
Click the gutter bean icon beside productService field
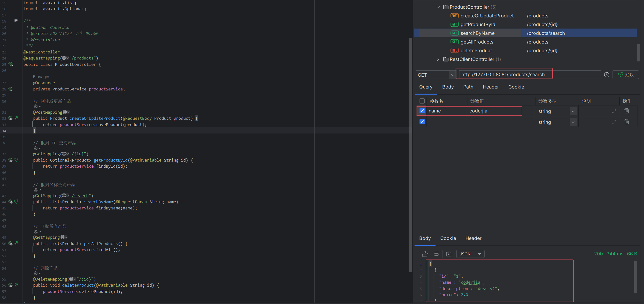pyautogui.click(x=10, y=89)
